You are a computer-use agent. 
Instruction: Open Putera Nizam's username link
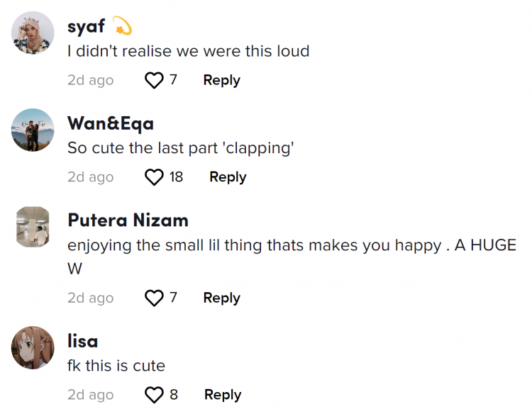[128, 220]
